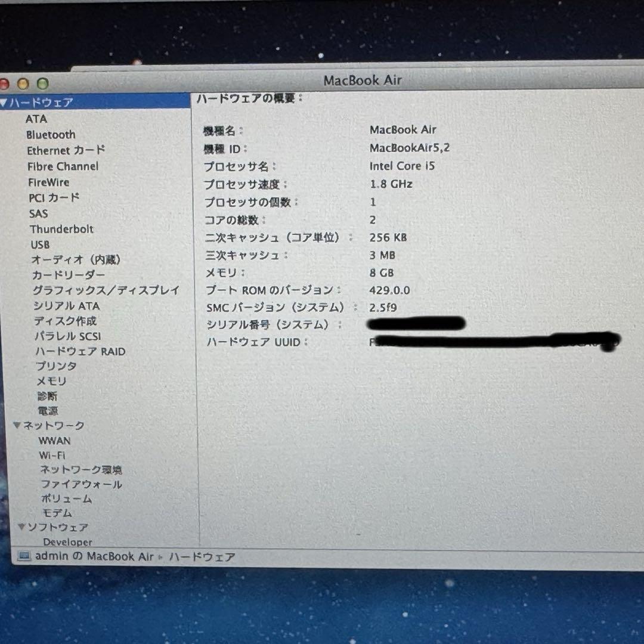This screenshot has width=644, height=644.
Task: Select メモリ in the sidebar list
Action: pos(52,381)
